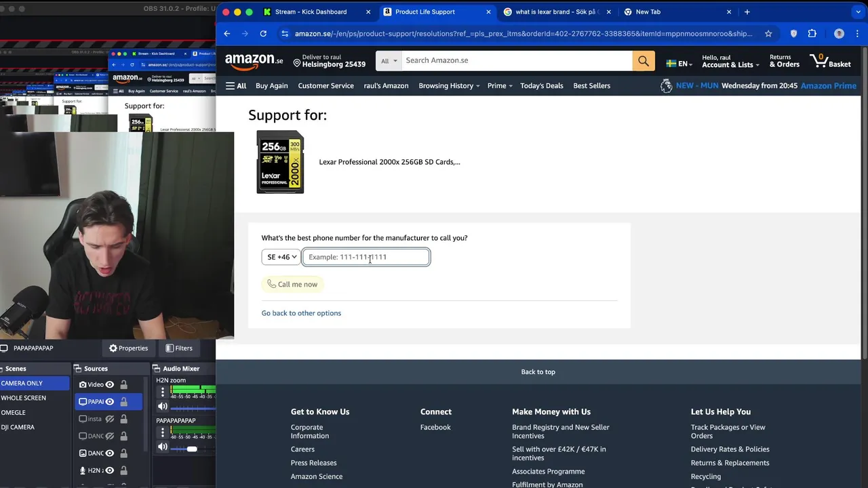Close the Stream - Kick Dashboard tab
This screenshot has height=488, width=868.
[368, 12]
